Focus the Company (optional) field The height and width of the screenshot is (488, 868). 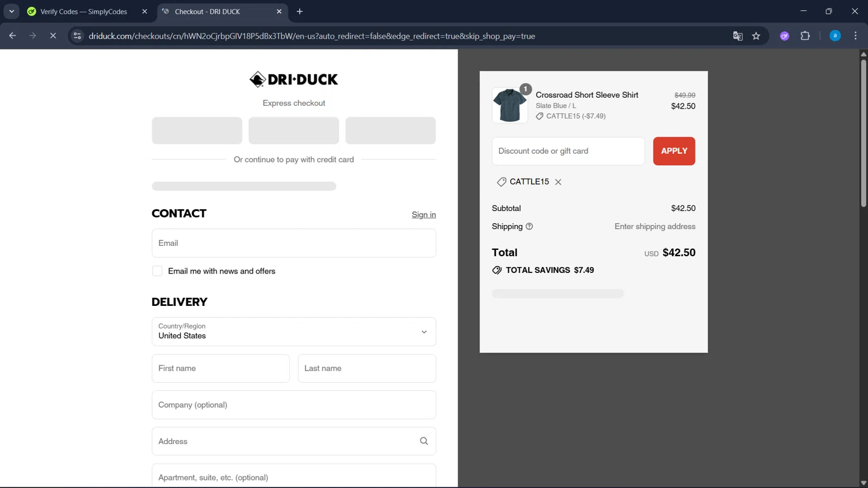coord(294,405)
